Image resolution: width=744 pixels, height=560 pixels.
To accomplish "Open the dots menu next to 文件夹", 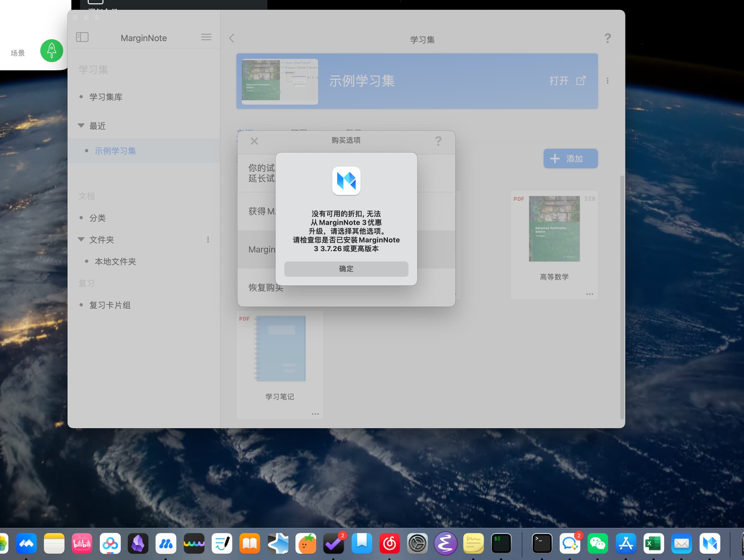I will (x=208, y=240).
